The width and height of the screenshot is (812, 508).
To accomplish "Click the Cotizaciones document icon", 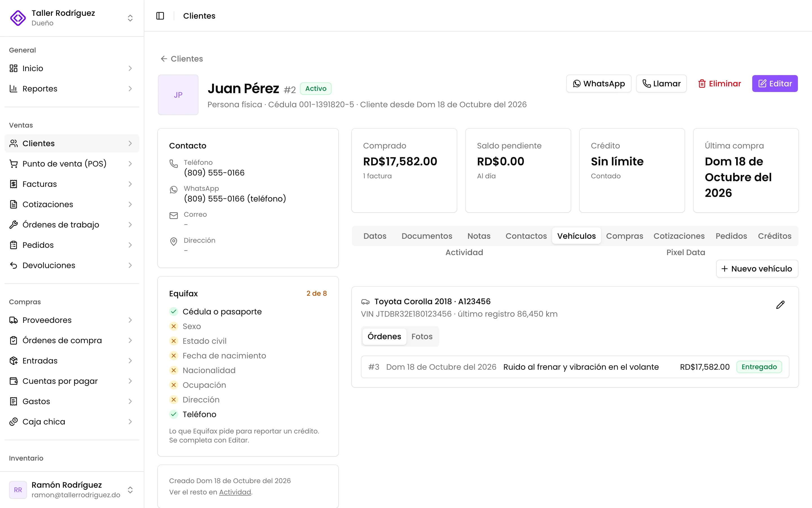I will click(14, 204).
